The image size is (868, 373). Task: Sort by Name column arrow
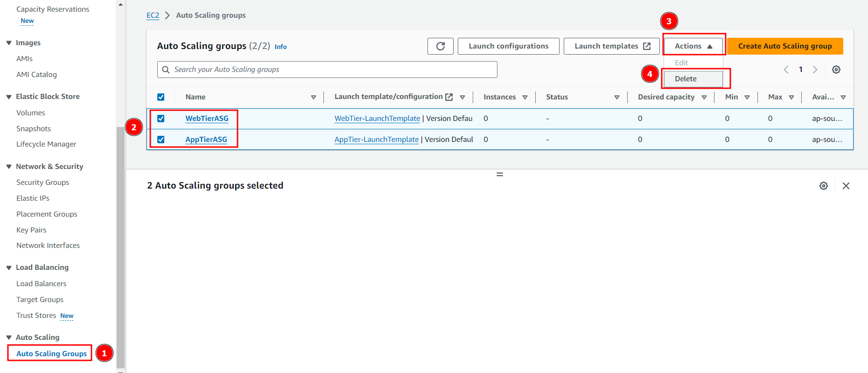[314, 97]
